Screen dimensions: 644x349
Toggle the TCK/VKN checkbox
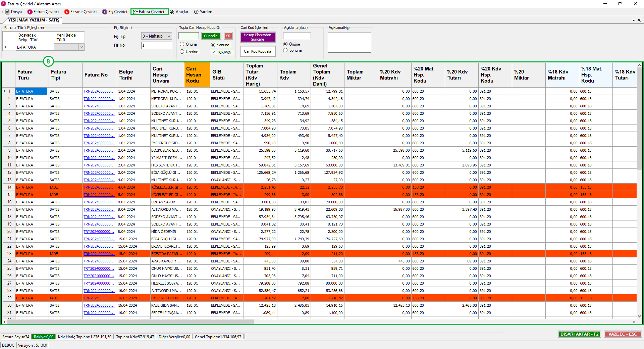[213, 52]
